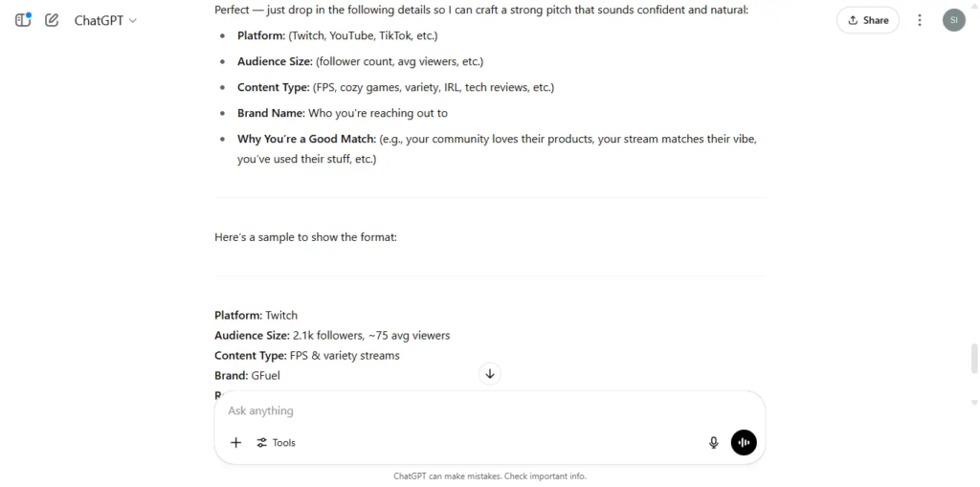Screen dimensions: 980x487
Task: Open the sidebar panel icon
Action: click(23, 20)
